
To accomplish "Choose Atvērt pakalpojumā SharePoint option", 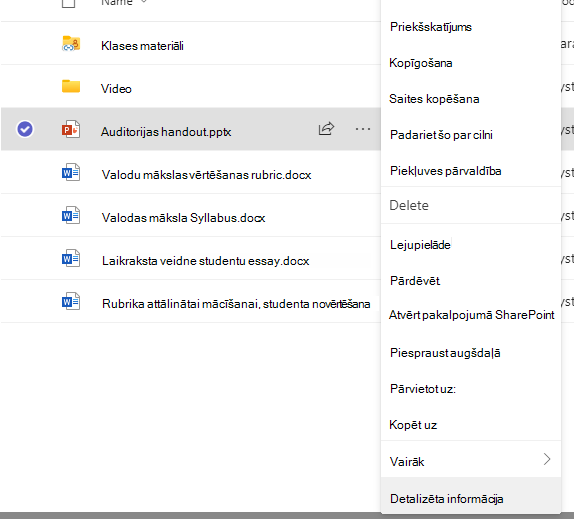I will 472,315.
